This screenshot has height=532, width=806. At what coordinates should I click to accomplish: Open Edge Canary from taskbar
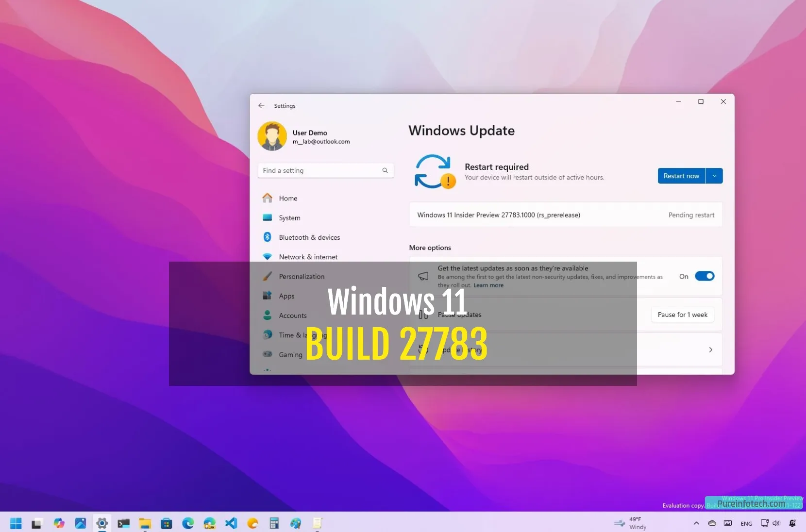coord(209,523)
